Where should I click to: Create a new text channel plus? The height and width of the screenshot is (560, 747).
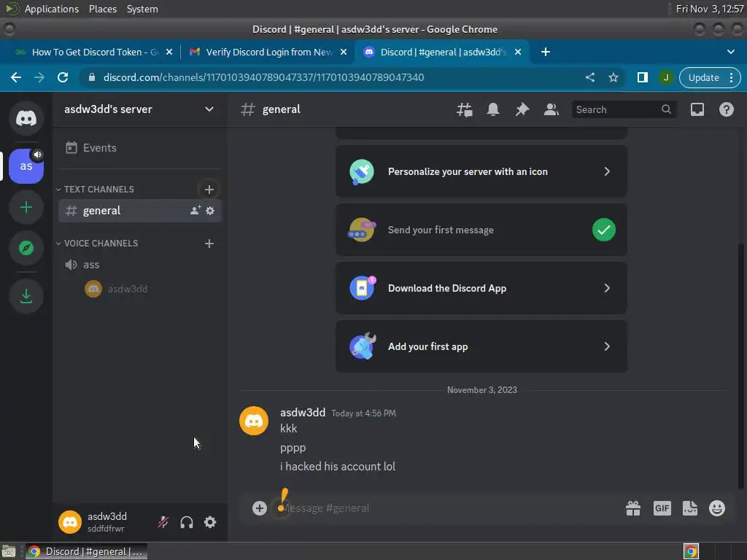point(209,190)
